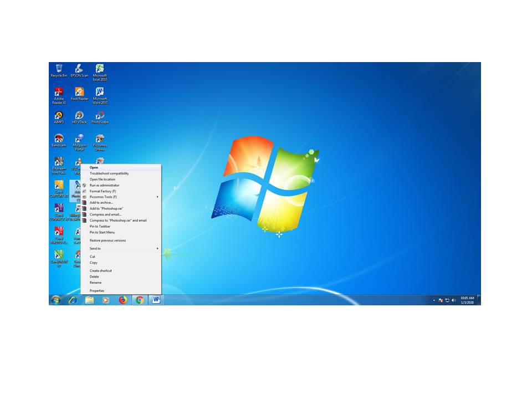Select the Bitstream Font Navigator shortcut
Viewport: 532px width, 399px height.
click(59, 166)
